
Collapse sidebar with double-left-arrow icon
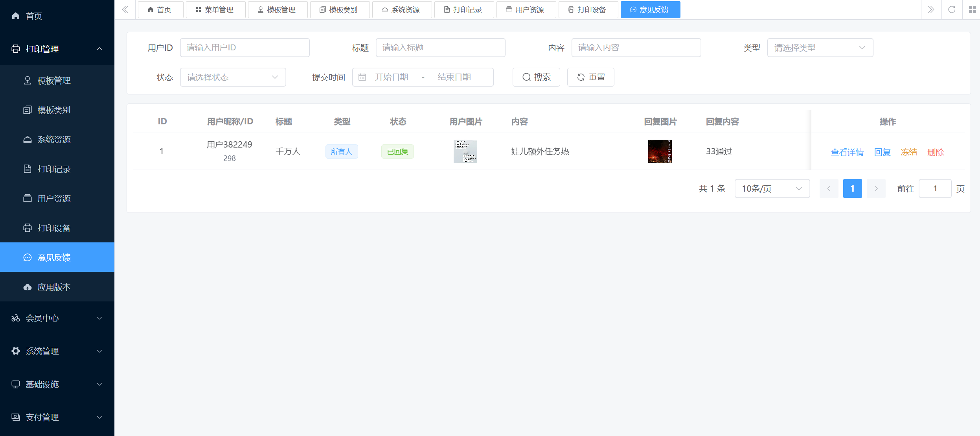(x=125, y=9)
